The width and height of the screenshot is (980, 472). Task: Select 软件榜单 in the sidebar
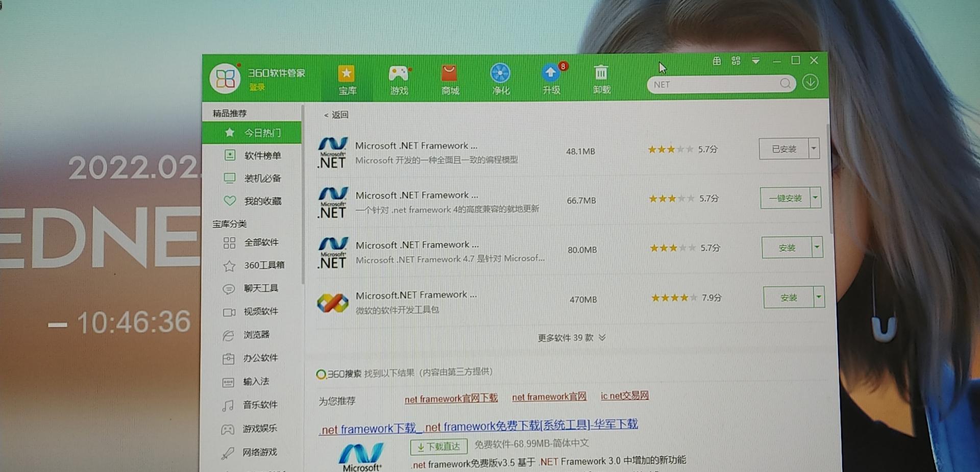pyautogui.click(x=262, y=156)
